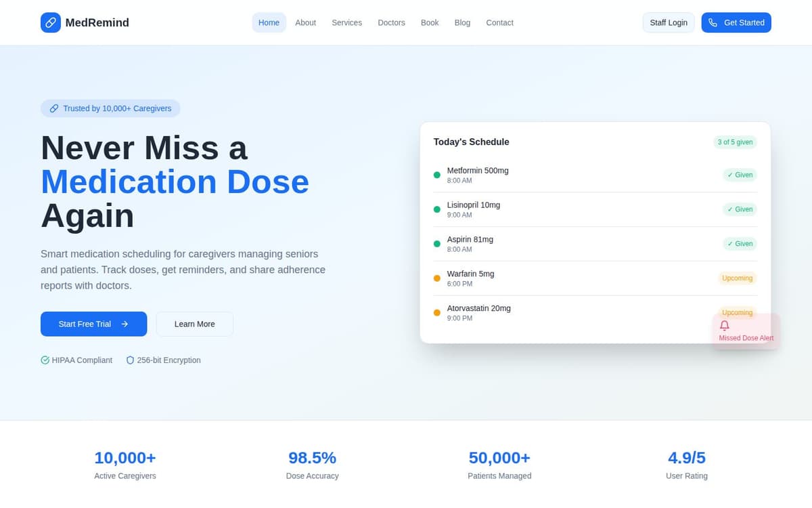The height and width of the screenshot is (508, 812).
Task: Click the bell icon on Missed Dose Alert
Action: click(x=725, y=325)
